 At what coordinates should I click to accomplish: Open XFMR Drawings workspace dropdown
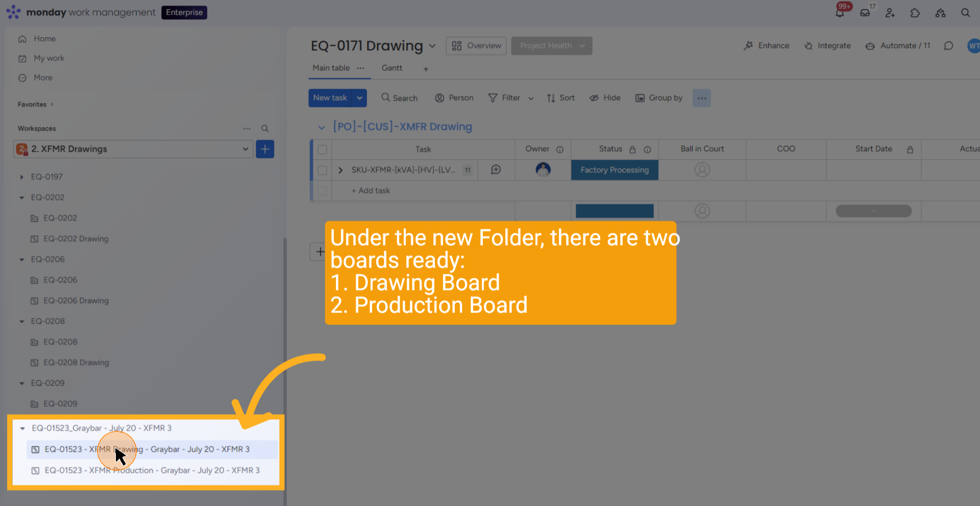point(133,149)
